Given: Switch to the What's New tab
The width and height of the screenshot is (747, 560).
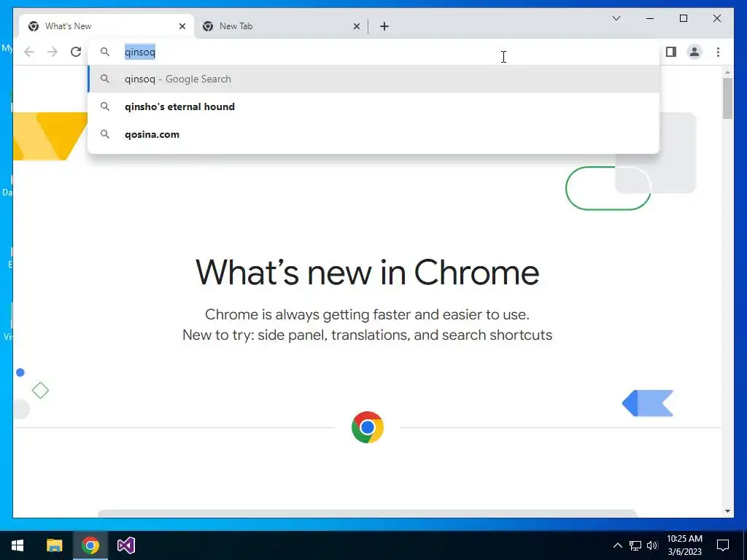Looking at the screenshot, I should (x=107, y=27).
